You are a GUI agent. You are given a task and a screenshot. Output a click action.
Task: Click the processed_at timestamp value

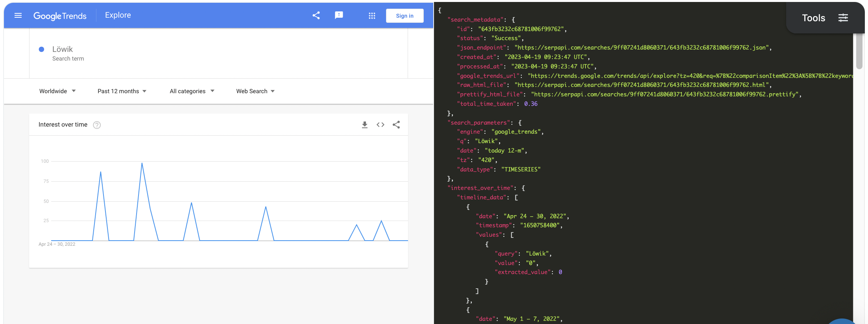point(552,66)
